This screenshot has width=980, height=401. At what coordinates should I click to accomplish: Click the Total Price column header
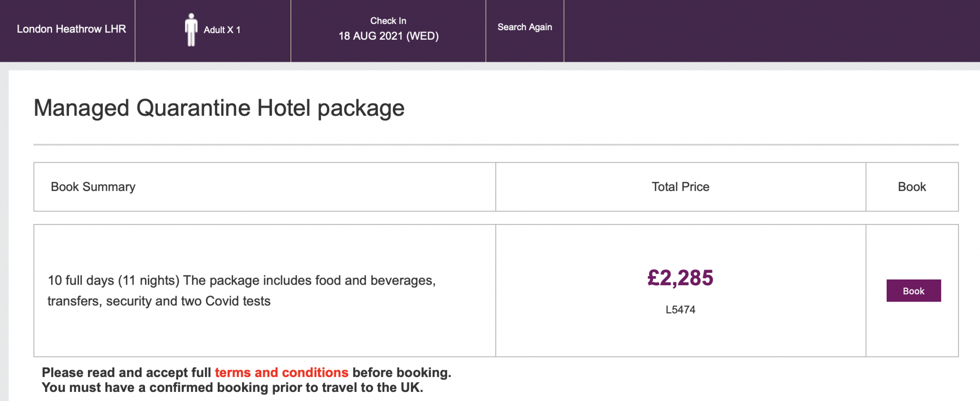click(x=680, y=187)
